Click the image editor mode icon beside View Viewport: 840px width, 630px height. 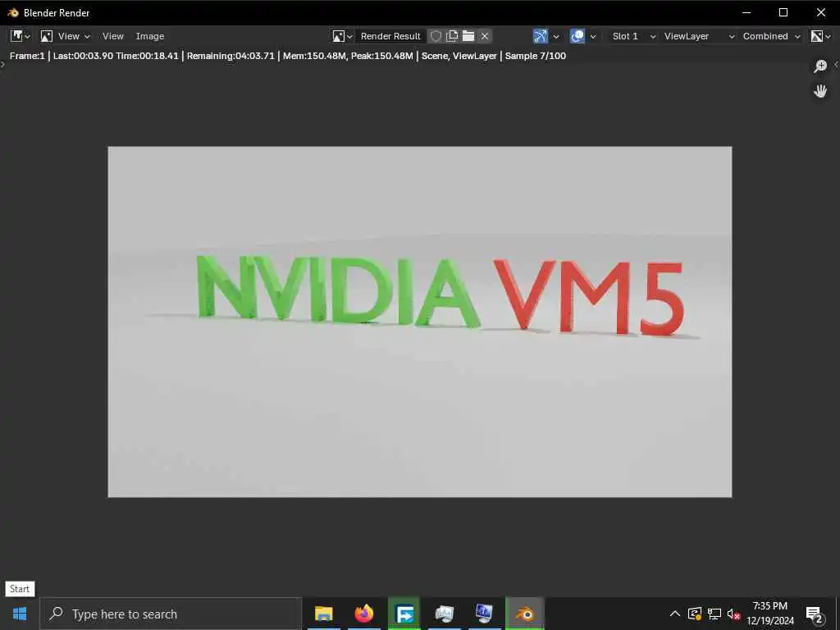coord(47,36)
